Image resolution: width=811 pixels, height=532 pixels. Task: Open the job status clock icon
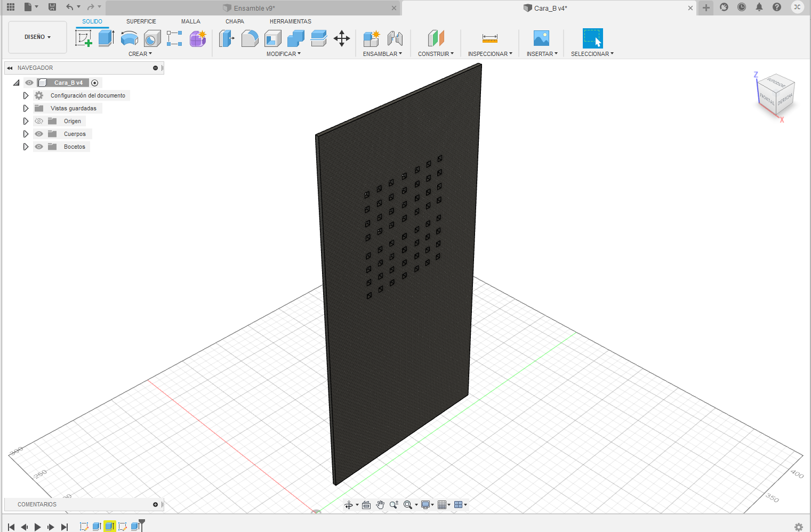(x=742, y=7)
